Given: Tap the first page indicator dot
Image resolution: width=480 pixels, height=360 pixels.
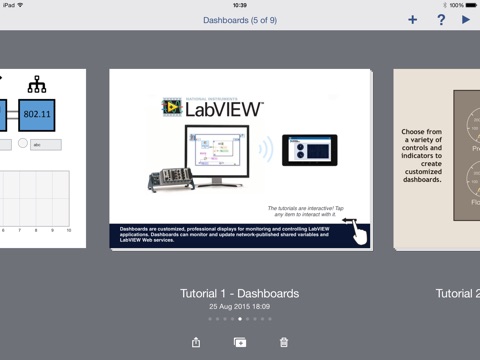Looking at the screenshot, I should (210, 319).
